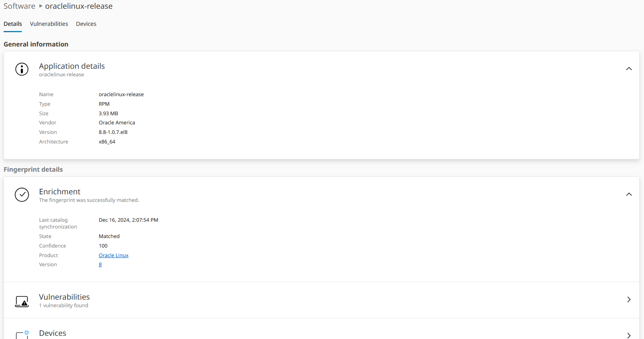Screen dimensions: 644x339
Task: Open the Oracle Linux product link
Action: pyautogui.click(x=113, y=256)
